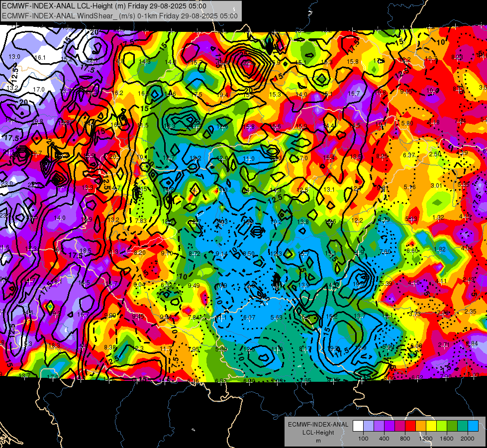
Task: Click the 13.0 value in the top-left
Action: [x=14, y=57]
